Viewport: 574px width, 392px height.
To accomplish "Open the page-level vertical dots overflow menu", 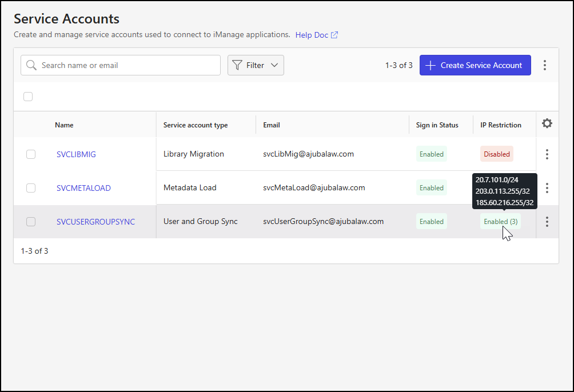I will point(545,65).
